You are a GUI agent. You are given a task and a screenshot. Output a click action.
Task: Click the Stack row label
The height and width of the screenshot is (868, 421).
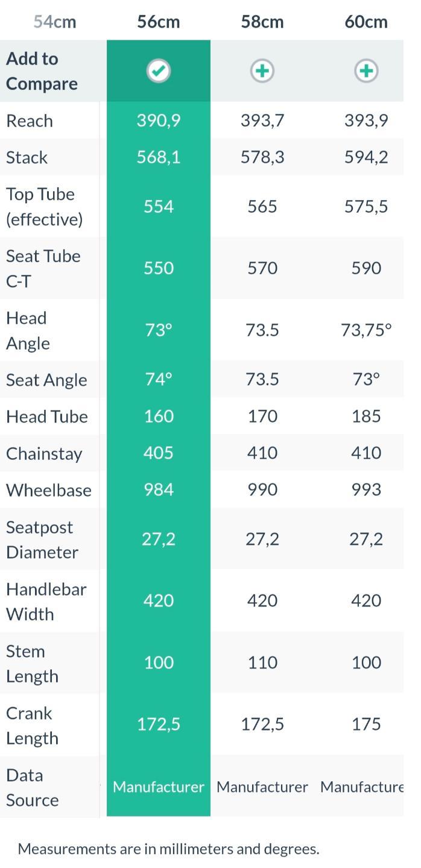coord(27,157)
